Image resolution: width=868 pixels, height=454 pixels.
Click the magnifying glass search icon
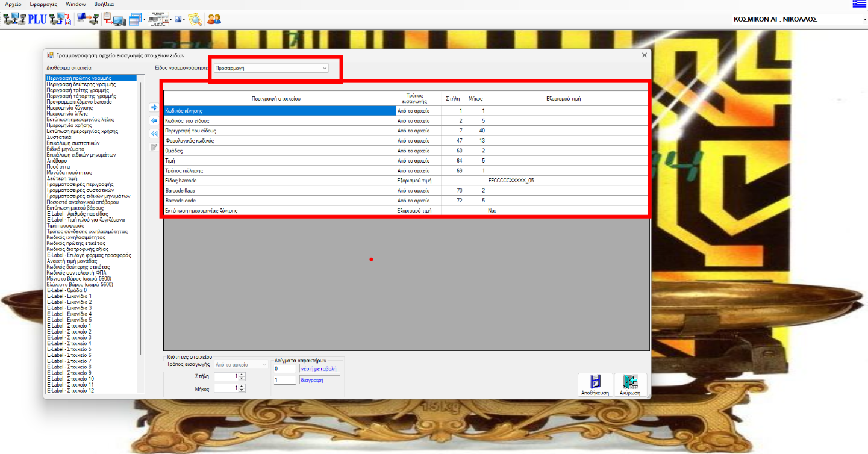(195, 19)
